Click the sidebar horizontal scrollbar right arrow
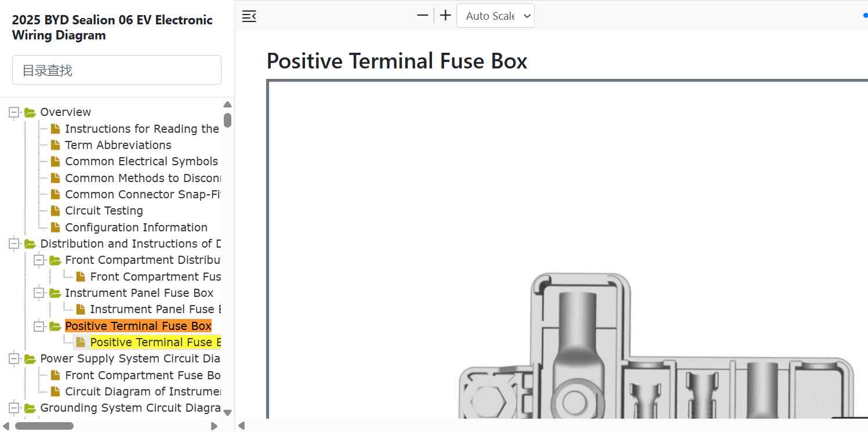868x432 pixels. point(214,426)
